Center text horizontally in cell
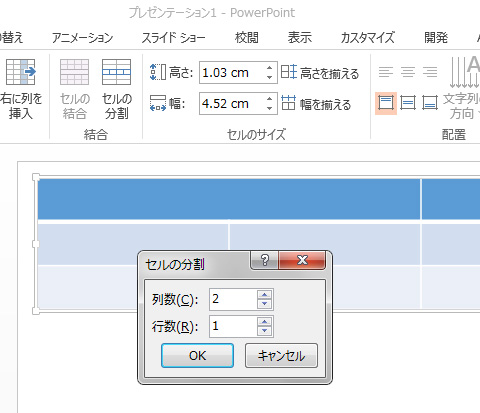Image resolution: width=480 pixels, height=413 pixels. coord(408,72)
